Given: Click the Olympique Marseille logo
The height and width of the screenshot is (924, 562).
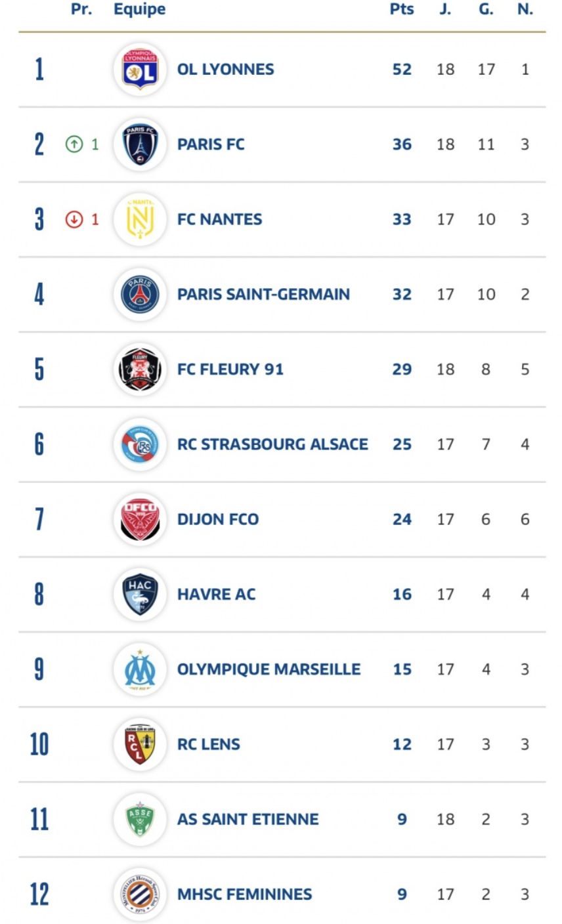Looking at the screenshot, I should click(x=140, y=669).
